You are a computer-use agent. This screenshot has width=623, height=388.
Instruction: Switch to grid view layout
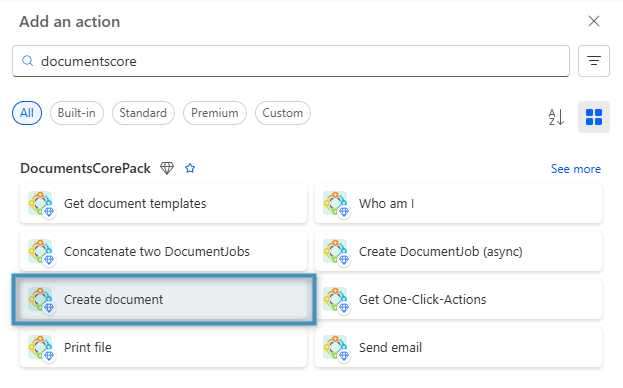point(594,117)
